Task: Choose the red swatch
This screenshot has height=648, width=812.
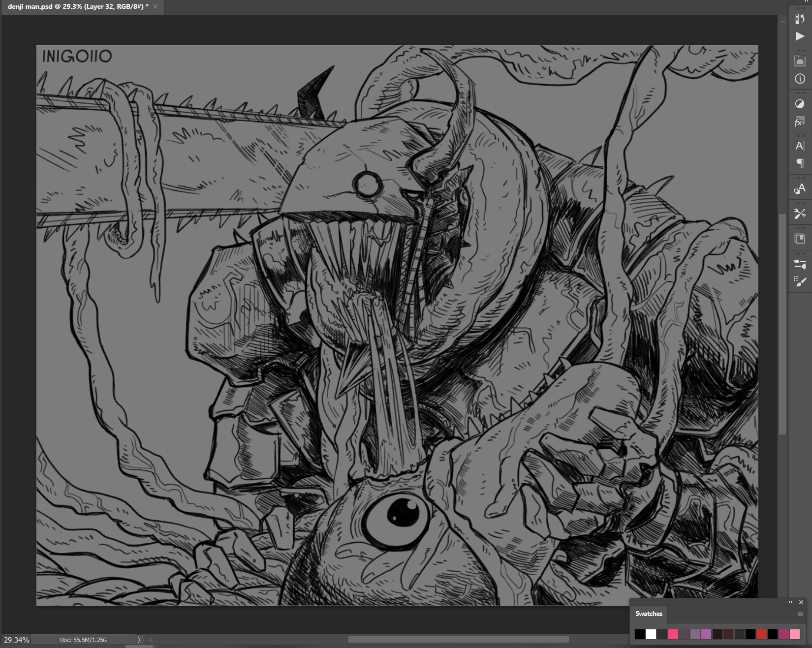Action: coord(761,634)
